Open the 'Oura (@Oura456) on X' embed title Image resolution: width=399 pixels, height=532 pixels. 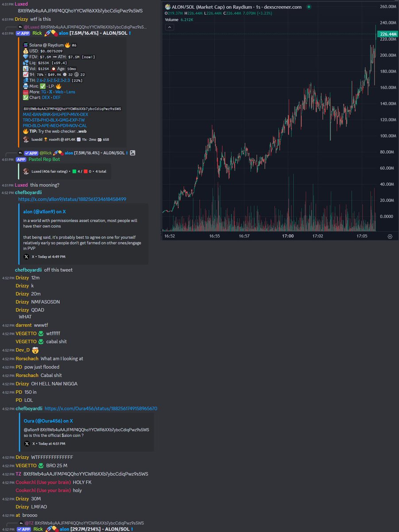coord(48,421)
